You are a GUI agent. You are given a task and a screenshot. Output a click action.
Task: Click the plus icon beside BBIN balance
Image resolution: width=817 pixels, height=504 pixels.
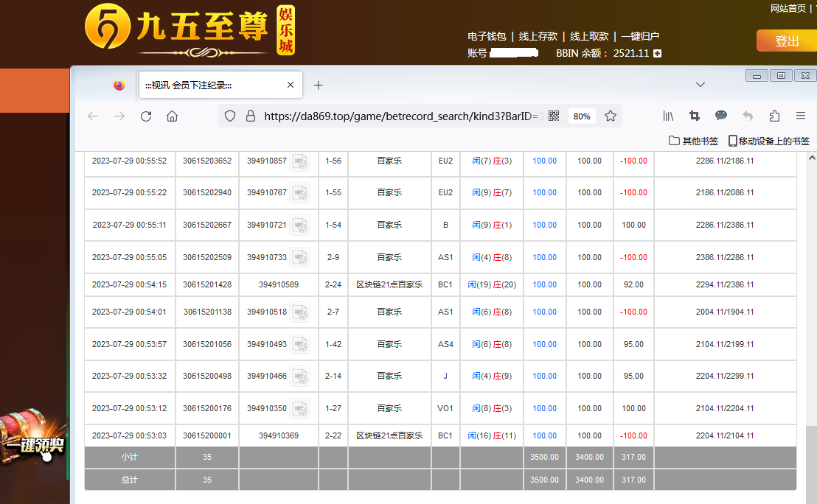tap(658, 53)
